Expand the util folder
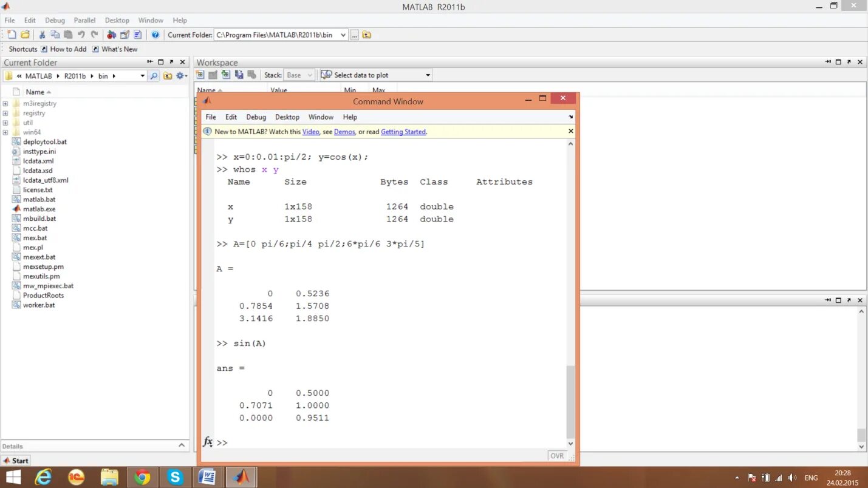The width and height of the screenshot is (868, 488). [x=5, y=123]
